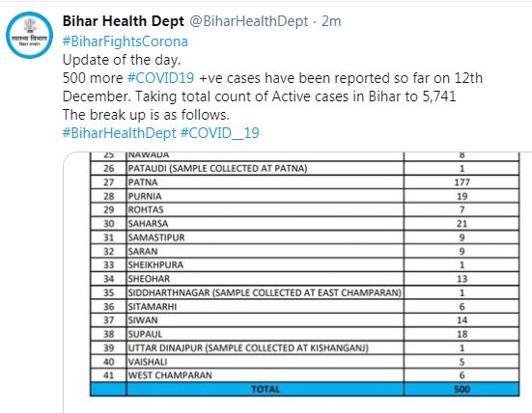This screenshot has width=532, height=413.
Task: Click the SUPAUL row with 18 cases
Action: (x=305, y=334)
